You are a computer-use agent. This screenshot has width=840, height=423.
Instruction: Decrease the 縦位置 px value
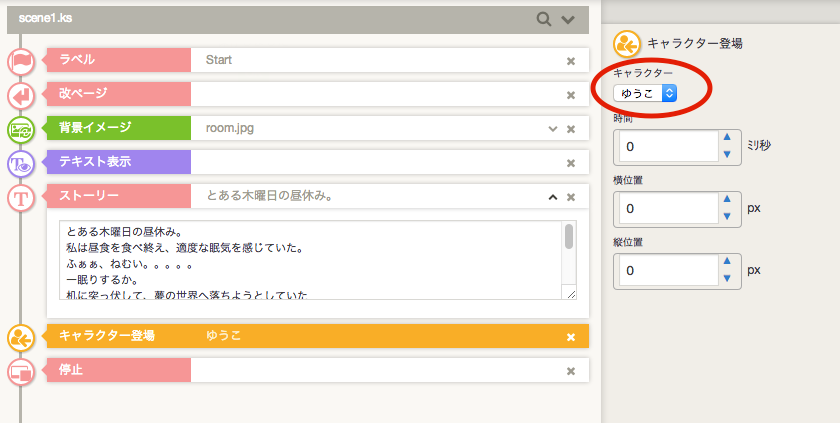click(727, 277)
